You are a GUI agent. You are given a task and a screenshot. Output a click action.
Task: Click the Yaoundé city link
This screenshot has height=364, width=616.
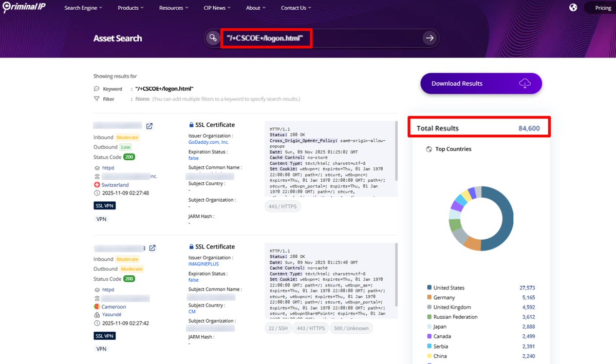[111, 315]
